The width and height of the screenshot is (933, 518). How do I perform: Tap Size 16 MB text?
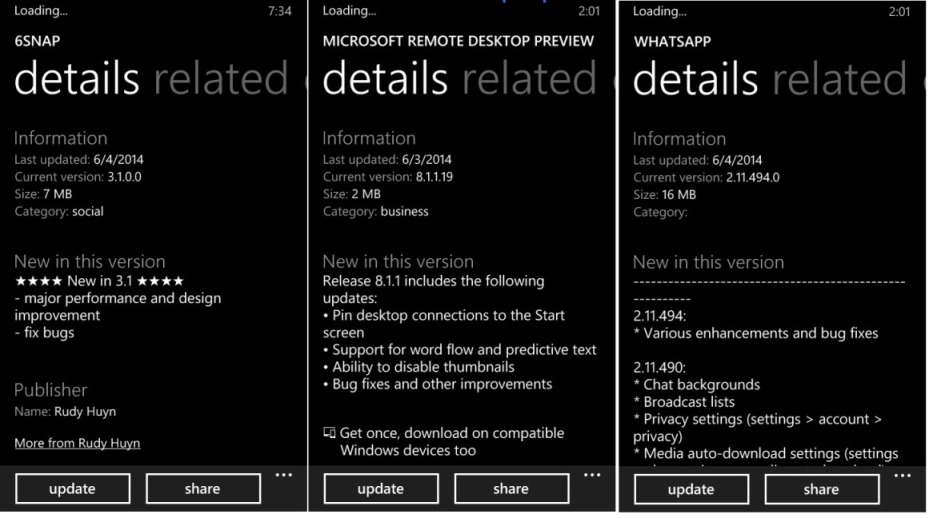[x=665, y=194]
